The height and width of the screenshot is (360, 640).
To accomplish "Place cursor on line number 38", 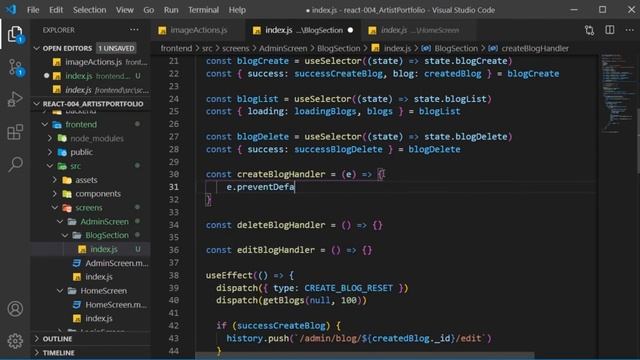I will click(174, 276).
